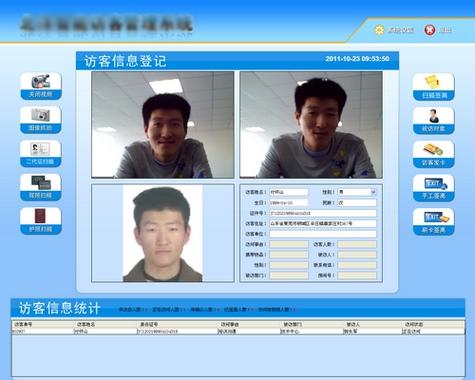Image resolution: width=475 pixels, height=380 pixels.
Task: Click the visited person name field
Action: click(357, 255)
